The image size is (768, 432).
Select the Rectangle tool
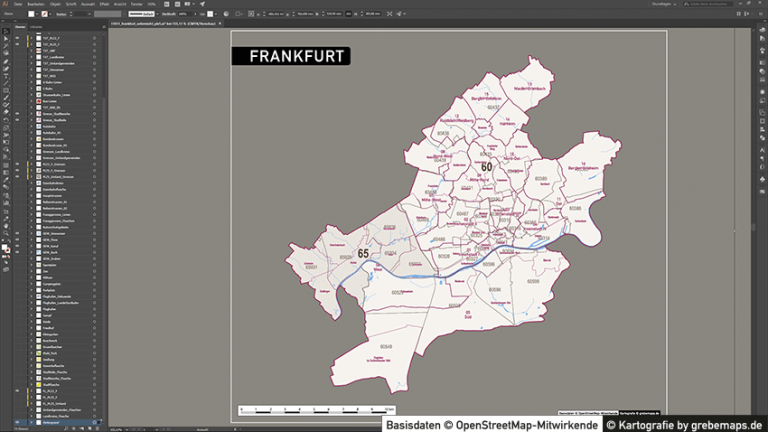pyautogui.click(x=6, y=91)
